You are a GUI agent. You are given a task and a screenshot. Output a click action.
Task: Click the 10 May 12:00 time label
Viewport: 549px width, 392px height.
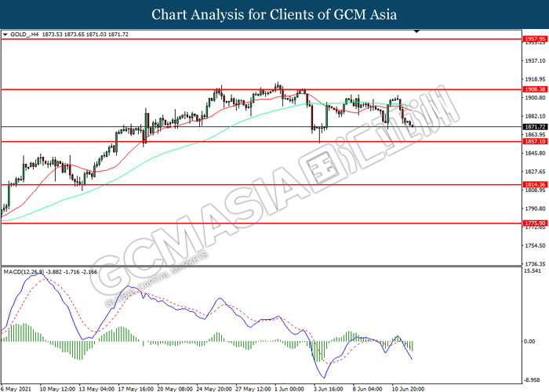(57, 389)
